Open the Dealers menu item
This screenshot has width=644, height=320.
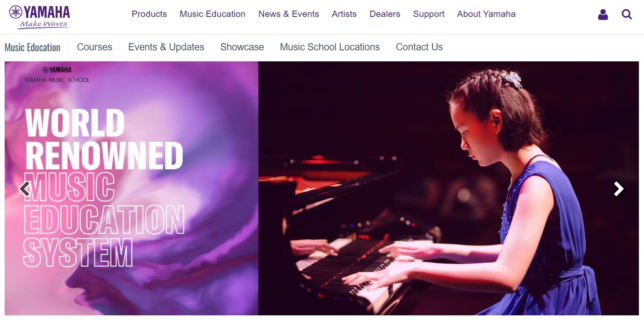point(385,14)
